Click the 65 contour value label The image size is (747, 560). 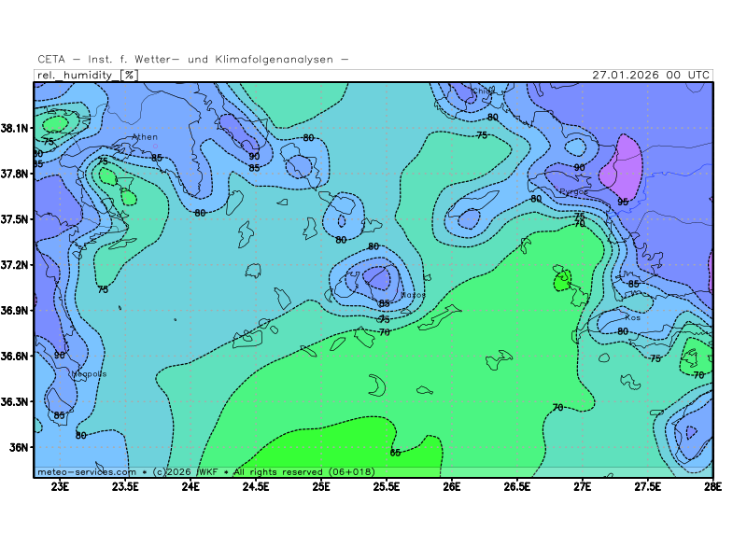click(395, 453)
